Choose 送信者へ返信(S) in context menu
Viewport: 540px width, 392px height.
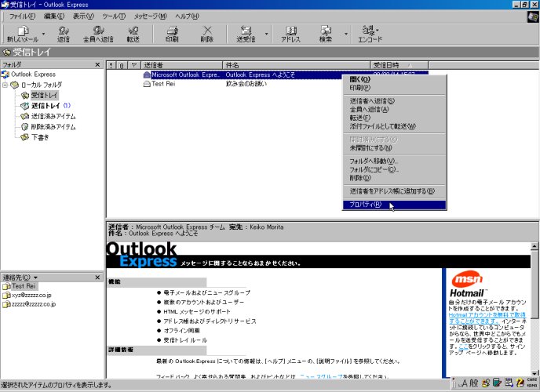point(394,101)
